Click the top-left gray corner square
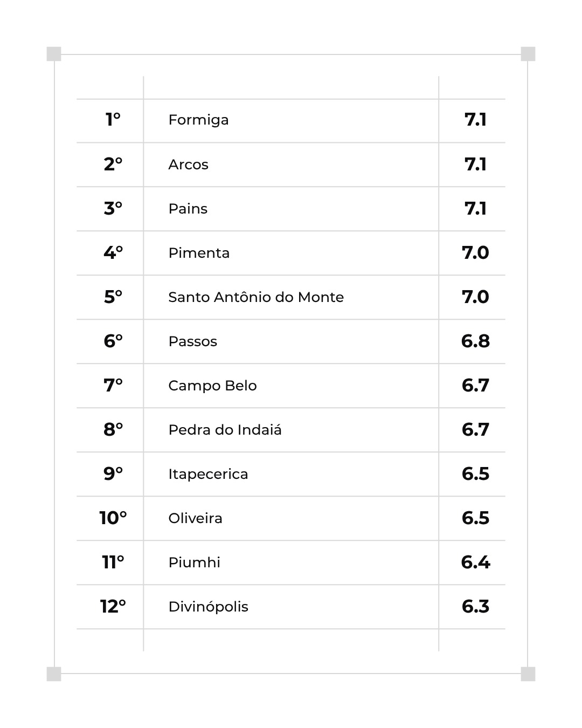The width and height of the screenshot is (582, 728). coord(54,54)
